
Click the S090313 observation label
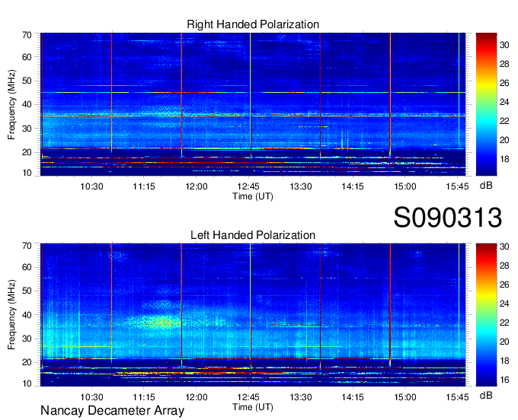448,217
